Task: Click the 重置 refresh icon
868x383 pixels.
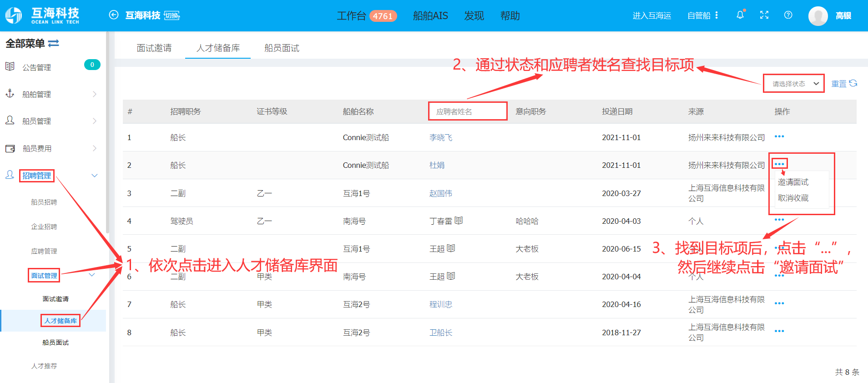Action: coord(853,83)
